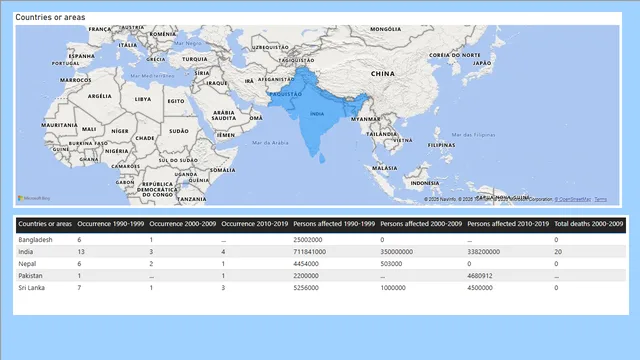640x360 pixels.
Task: Sort by the Countries or areas column header
Action: point(45,224)
